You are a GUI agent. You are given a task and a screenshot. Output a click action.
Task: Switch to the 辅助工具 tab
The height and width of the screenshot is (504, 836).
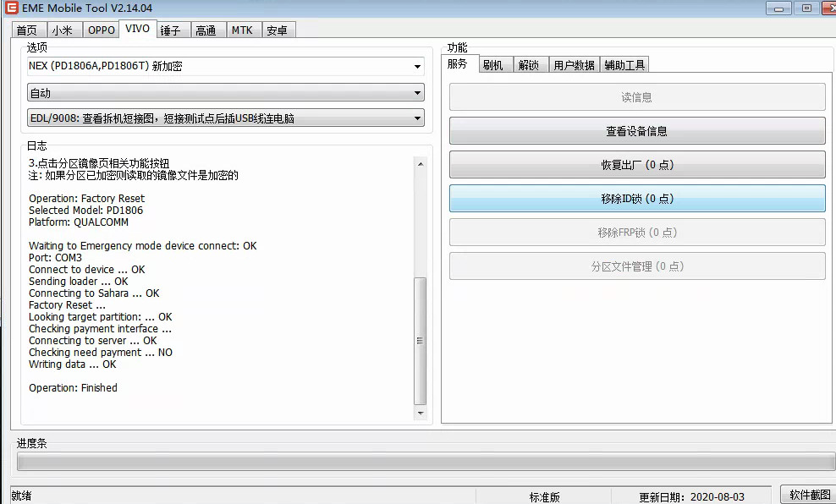(624, 65)
